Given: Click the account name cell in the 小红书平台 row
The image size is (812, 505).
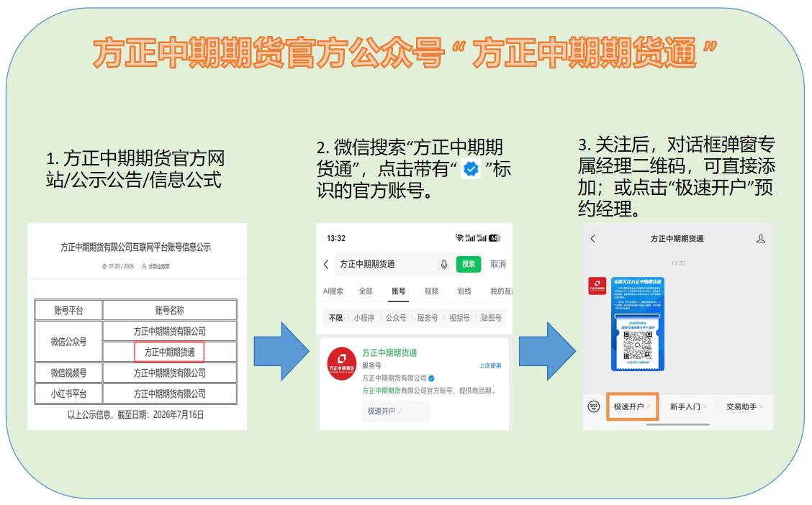Looking at the screenshot, I should pyautogui.click(x=169, y=393).
